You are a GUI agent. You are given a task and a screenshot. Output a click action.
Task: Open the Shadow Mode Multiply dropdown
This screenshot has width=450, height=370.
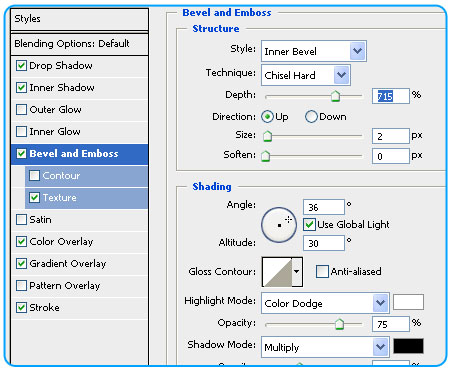(x=325, y=347)
